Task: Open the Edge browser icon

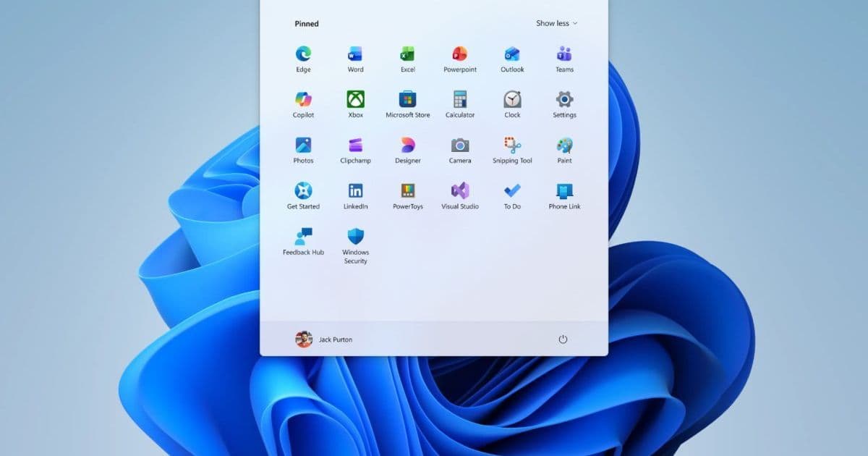Action: (x=303, y=54)
